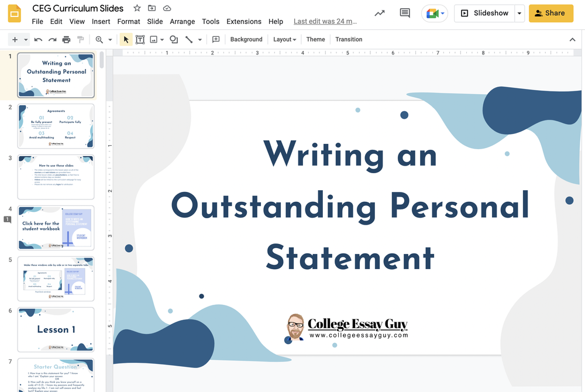Open the Insert image tool

(x=153, y=39)
